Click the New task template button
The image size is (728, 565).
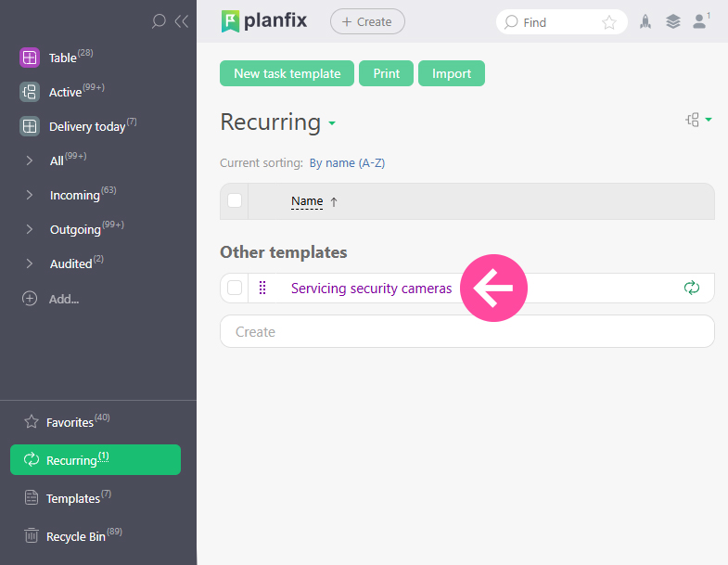point(287,73)
